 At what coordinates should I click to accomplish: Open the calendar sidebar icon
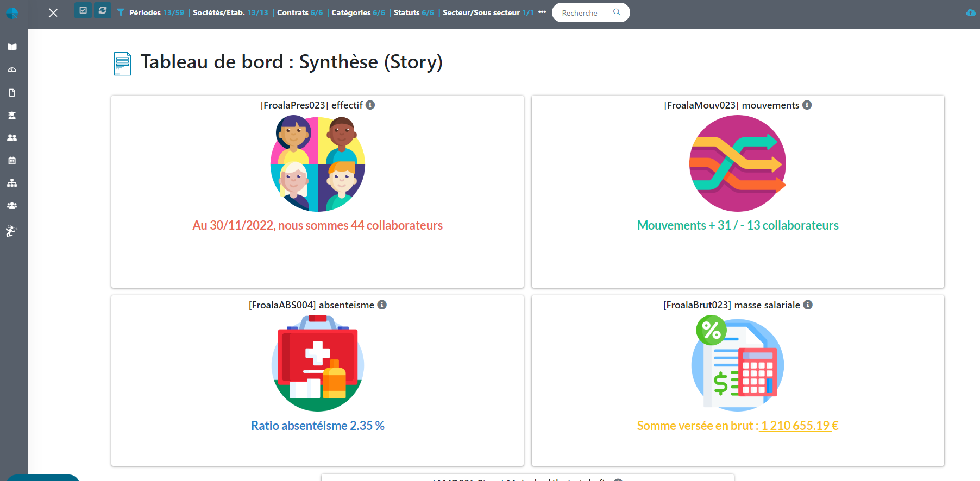pos(12,161)
